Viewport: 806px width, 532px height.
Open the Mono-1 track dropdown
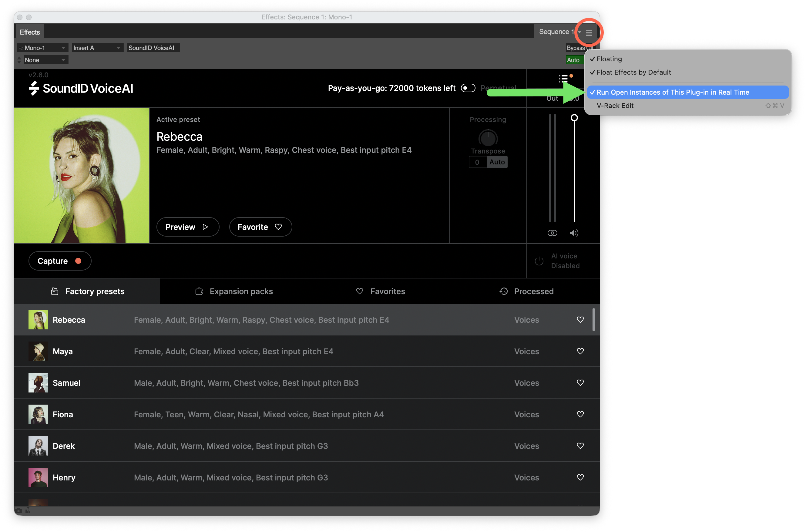[42, 48]
